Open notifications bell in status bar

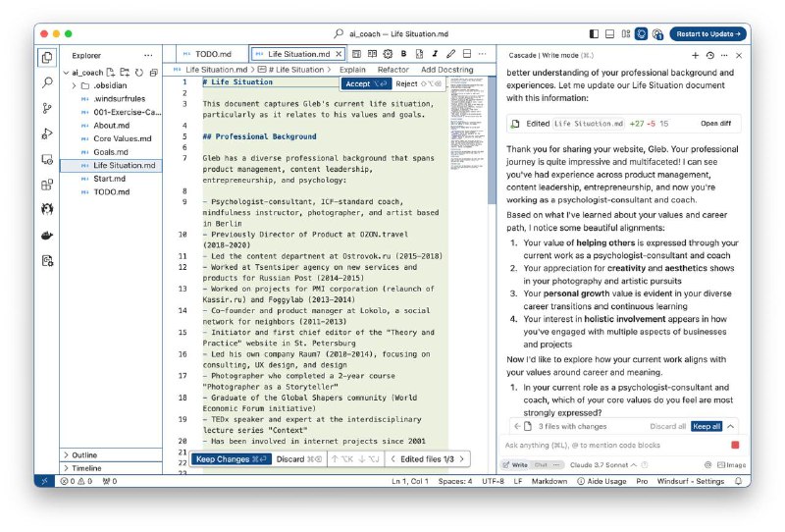[x=739, y=481]
